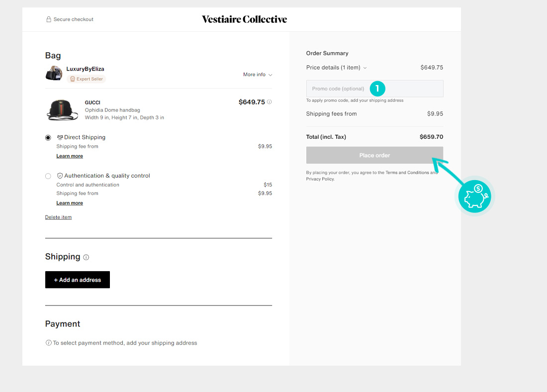Click the Add an address button
Image resolution: width=547 pixels, height=392 pixels.
[78, 280]
